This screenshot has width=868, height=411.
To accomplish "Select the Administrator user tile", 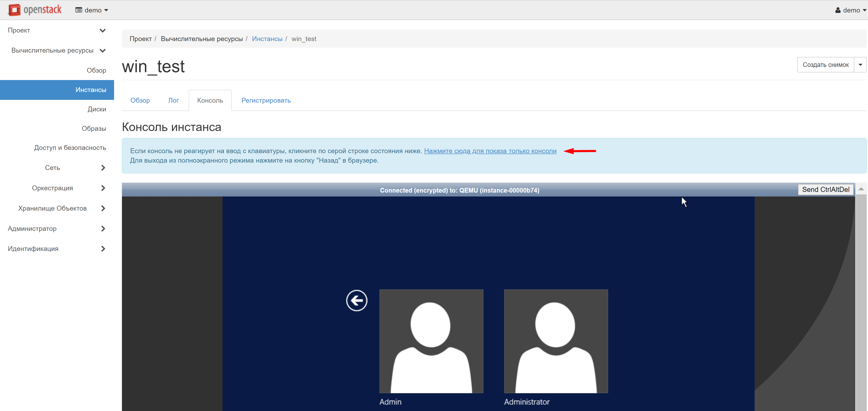I will point(556,341).
